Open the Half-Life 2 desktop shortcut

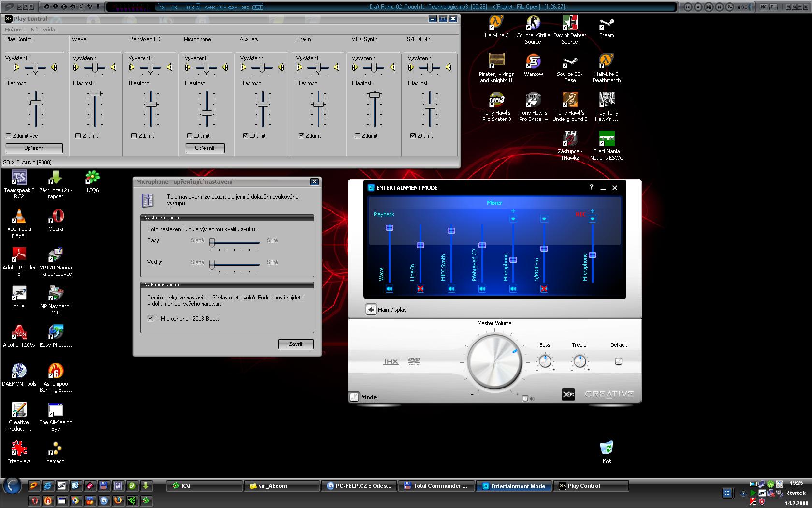click(496, 23)
